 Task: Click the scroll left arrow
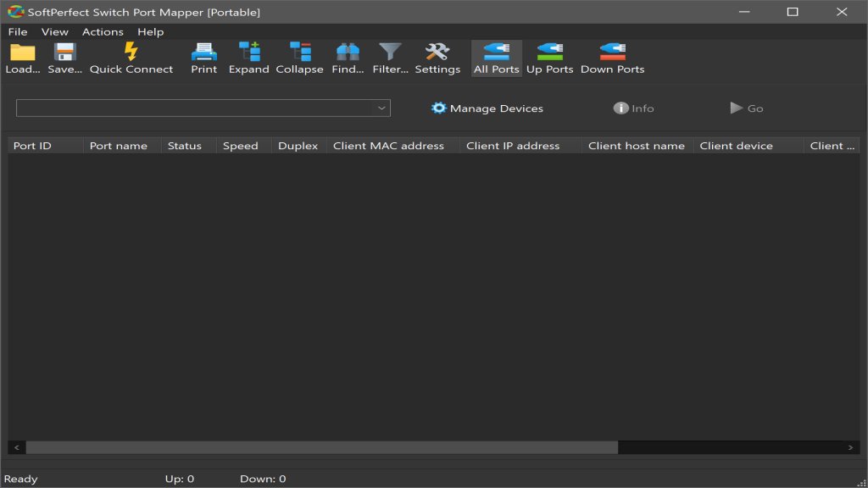(x=17, y=447)
